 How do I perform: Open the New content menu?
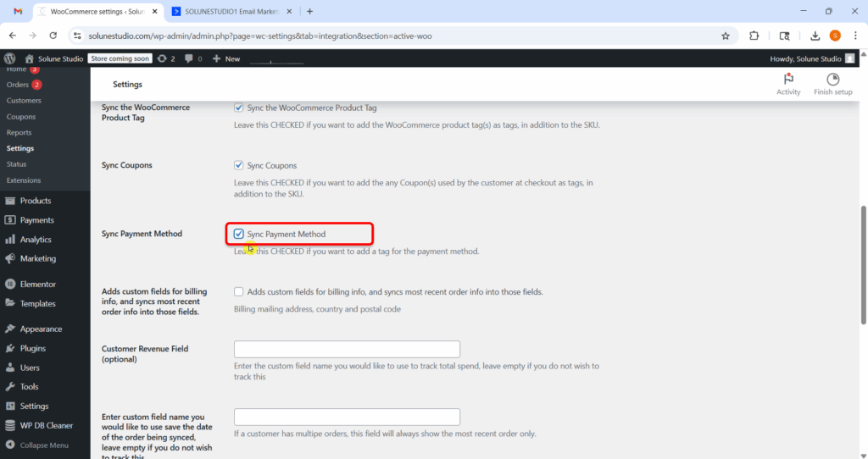coord(226,58)
